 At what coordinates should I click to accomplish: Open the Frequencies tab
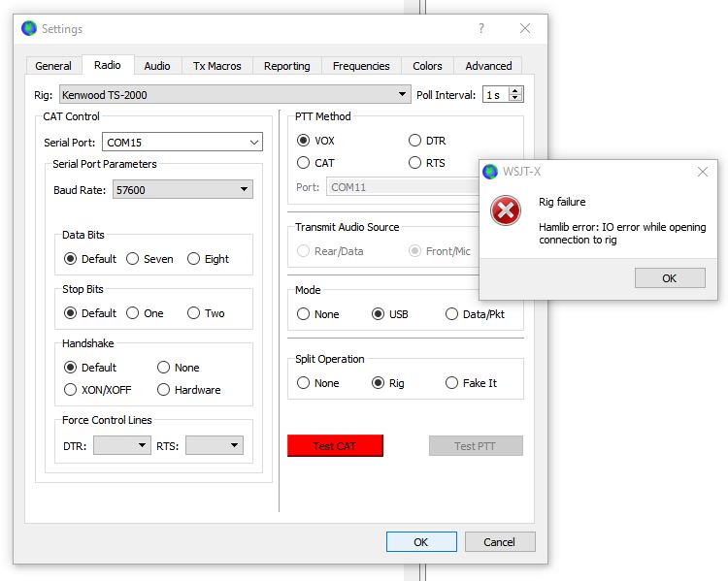(361, 66)
